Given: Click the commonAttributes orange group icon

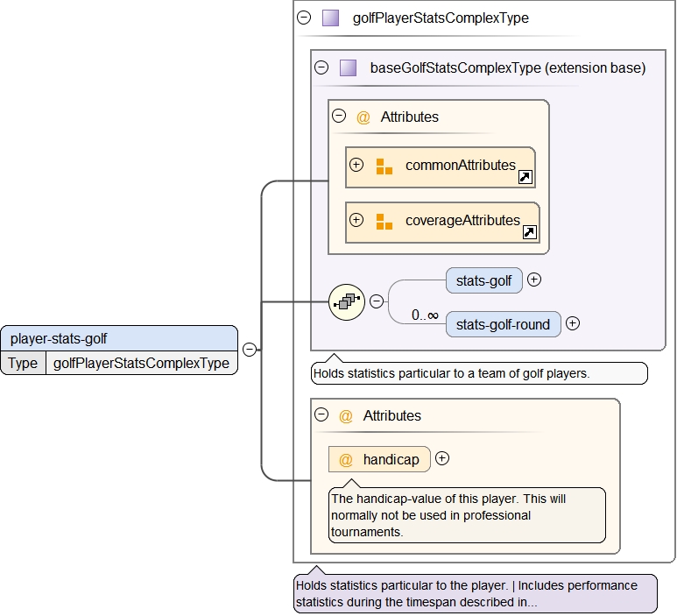Looking at the screenshot, I should [x=384, y=166].
